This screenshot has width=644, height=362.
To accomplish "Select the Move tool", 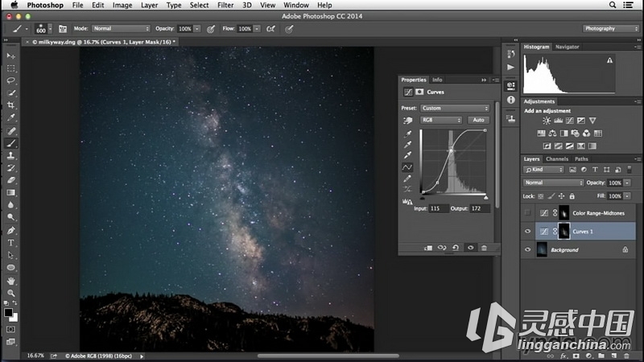I will click(11, 56).
